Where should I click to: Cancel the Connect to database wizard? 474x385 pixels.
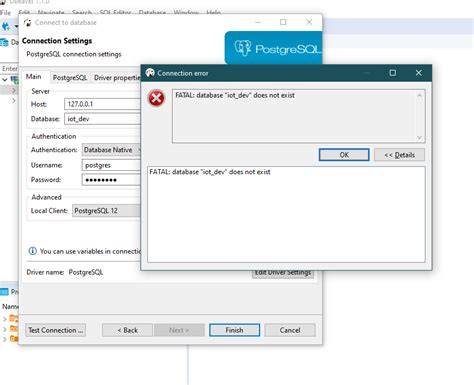(x=290, y=330)
